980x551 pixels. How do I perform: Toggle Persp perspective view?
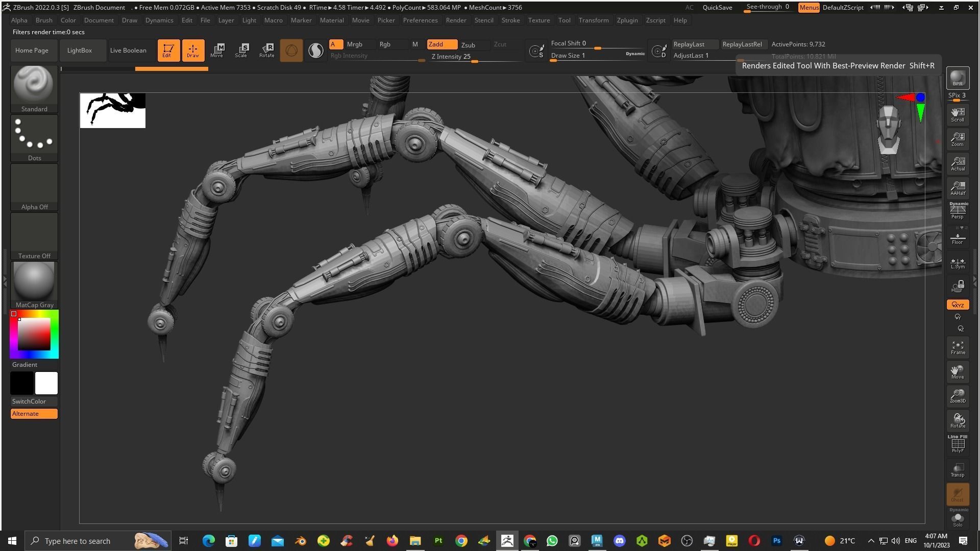click(958, 211)
